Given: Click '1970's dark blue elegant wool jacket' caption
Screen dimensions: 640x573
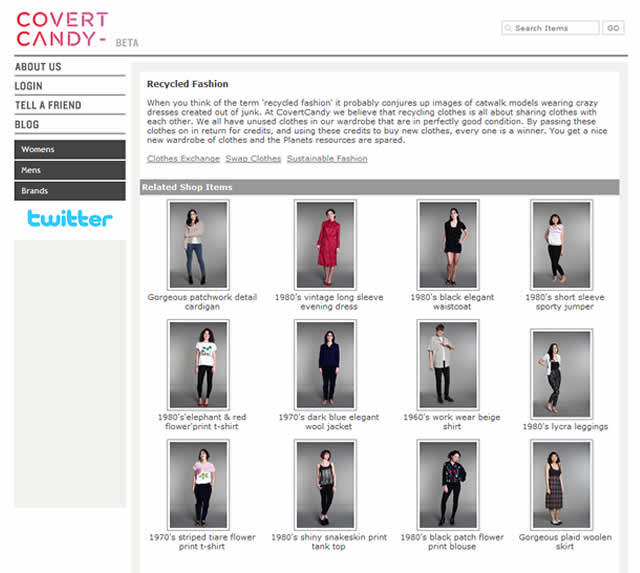Looking at the screenshot, I should pos(329,422).
